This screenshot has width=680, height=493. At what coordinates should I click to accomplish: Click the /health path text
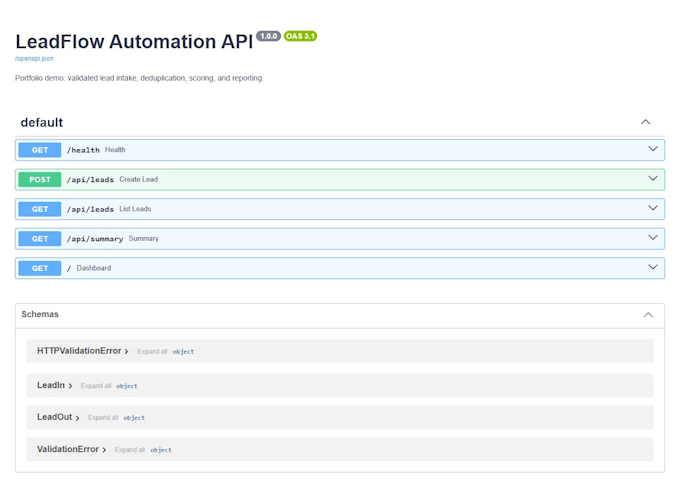click(83, 150)
